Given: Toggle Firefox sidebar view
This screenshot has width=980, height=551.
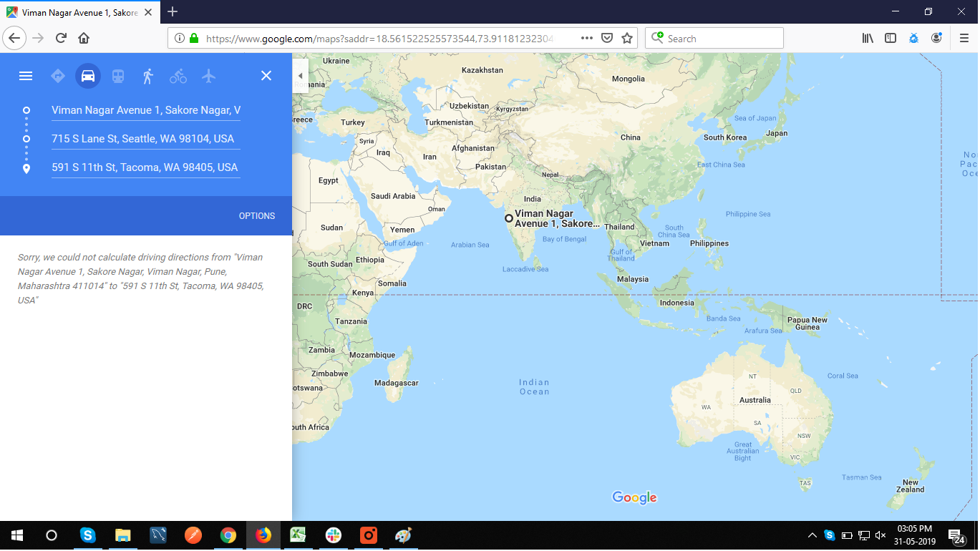Looking at the screenshot, I should (x=891, y=38).
